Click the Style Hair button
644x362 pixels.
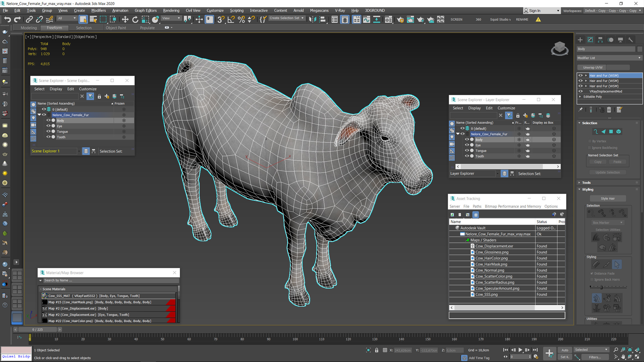[x=607, y=198]
